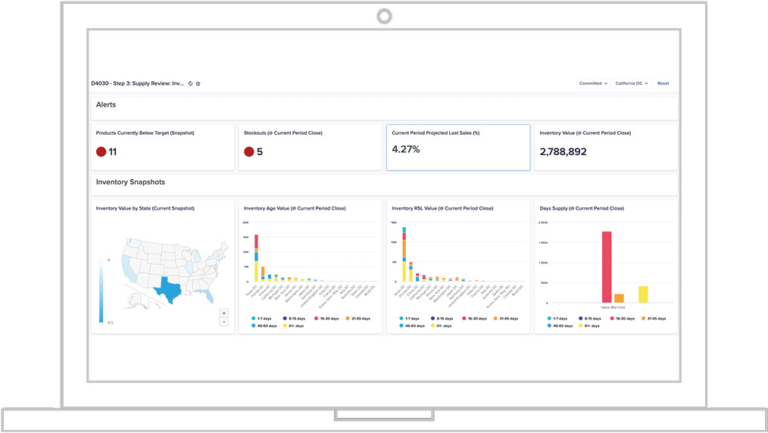The image size is (768, 433).
Task: Click the red alert dot next to 11
Action: click(x=101, y=152)
